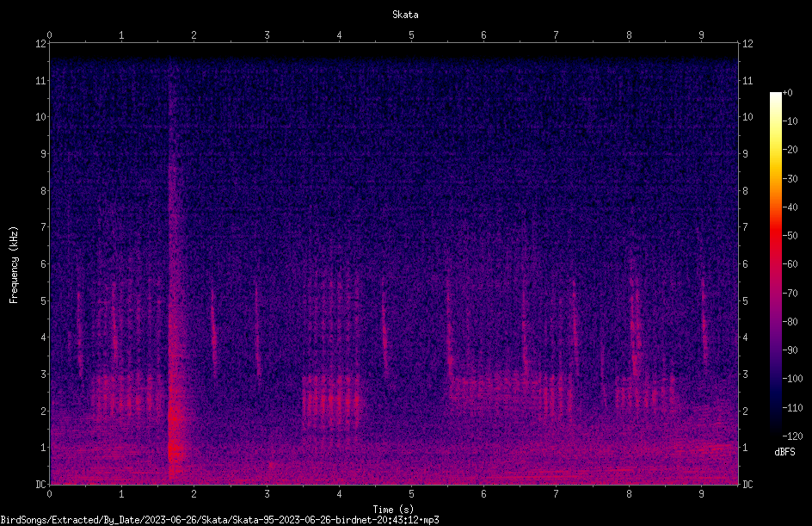Click the '7' tick label on the top time axis
Viewport: 812px width, 526px height.
[x=557, y=35]
